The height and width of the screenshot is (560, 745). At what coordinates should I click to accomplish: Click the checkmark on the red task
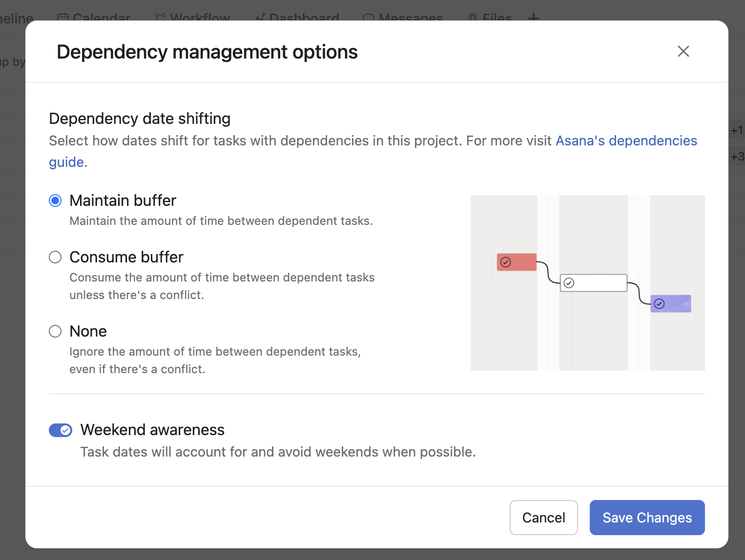click(505, 262)
